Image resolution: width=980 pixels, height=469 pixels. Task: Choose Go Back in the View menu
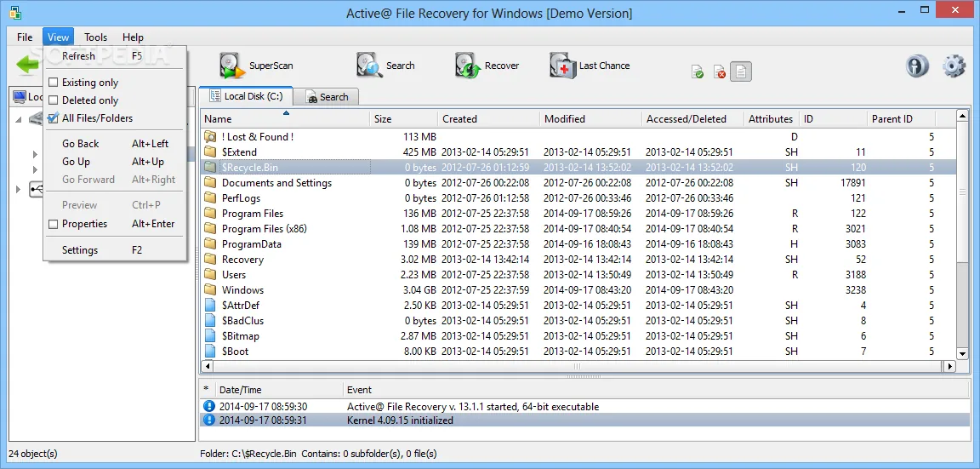coord(115,144)
